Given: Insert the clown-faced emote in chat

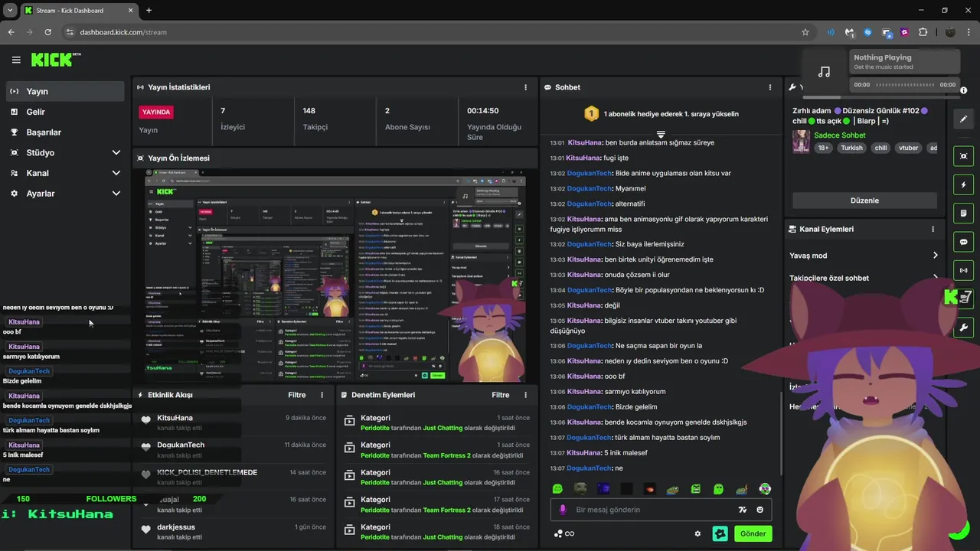Looking at the screenshot, I should point(765,489).
